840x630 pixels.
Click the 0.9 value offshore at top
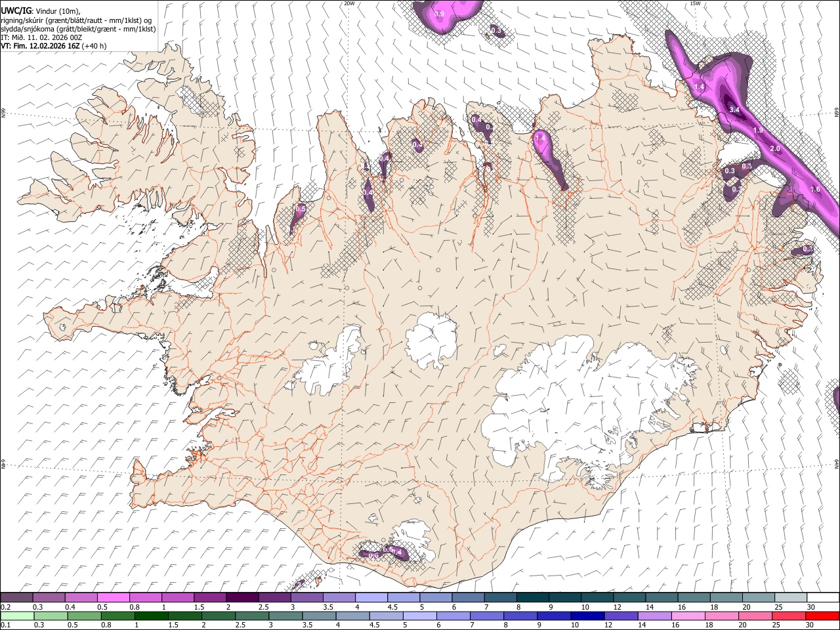(x=439, y=14)
